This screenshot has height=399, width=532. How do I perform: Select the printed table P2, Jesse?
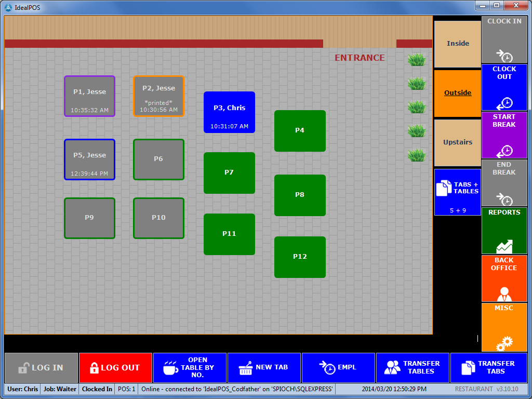click(158, 96)
